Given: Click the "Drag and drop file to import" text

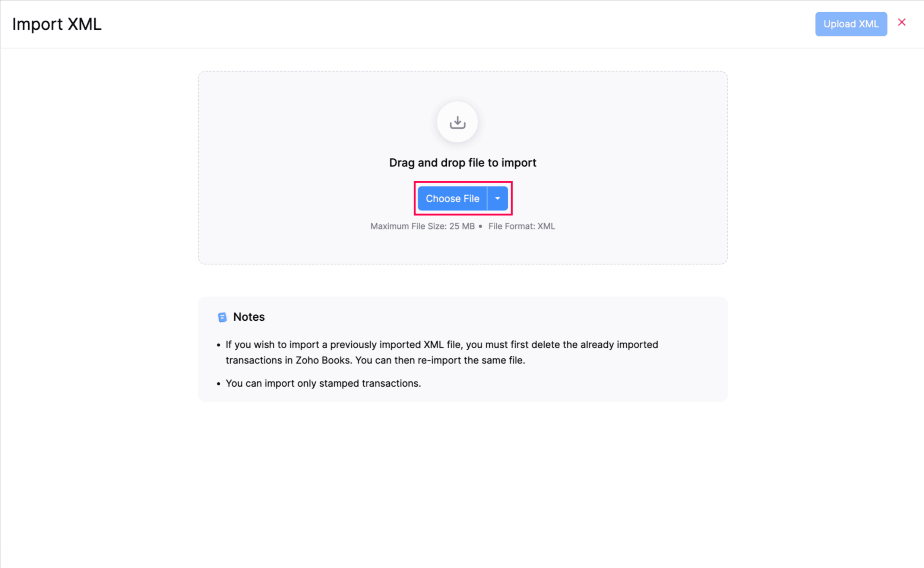Looking at the screenshot, I should [463, 163].
